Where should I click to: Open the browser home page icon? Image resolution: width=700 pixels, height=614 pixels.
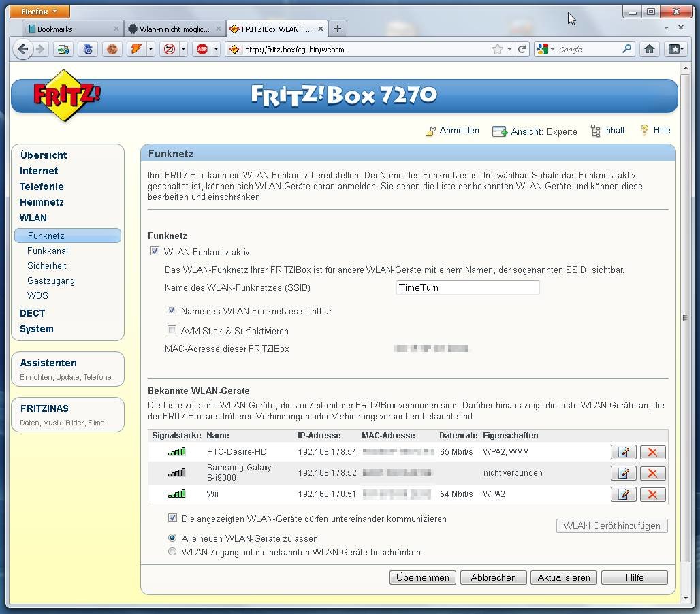click(x=650, y=49)
